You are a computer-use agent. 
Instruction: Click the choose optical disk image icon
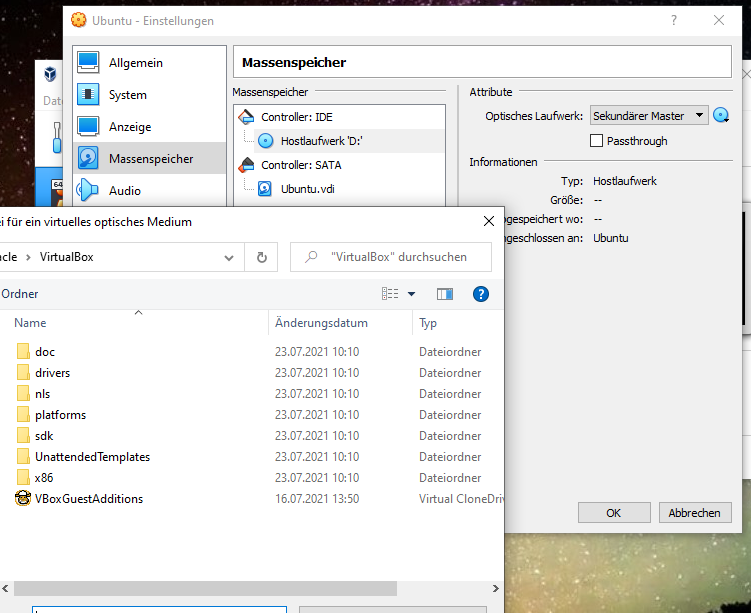point(721,115)
